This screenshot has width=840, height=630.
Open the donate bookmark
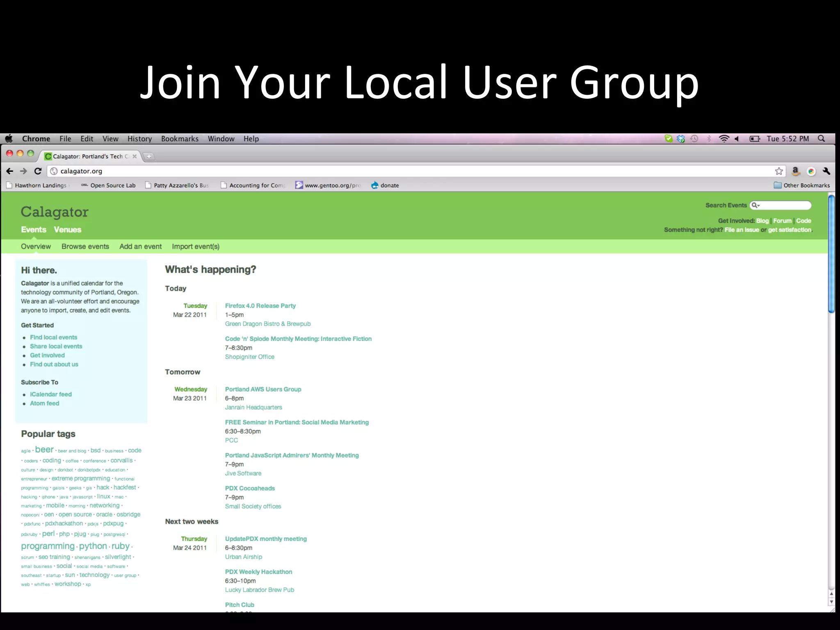click(x=385, y=185)
